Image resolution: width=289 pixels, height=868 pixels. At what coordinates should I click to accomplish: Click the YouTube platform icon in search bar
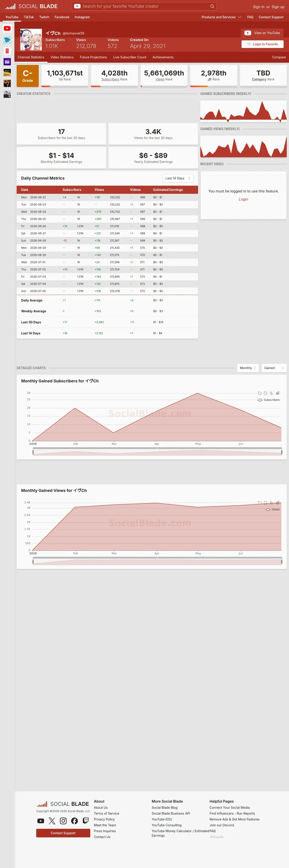[77, 6]
